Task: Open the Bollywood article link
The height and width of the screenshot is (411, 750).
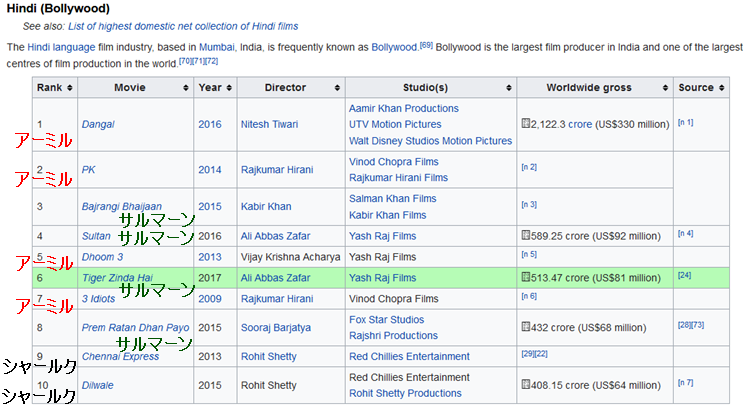Action: pos(394,47)
